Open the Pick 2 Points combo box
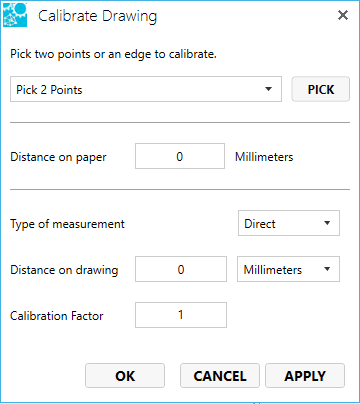This screenshot has width=360, height=404. (x=146, y=89)
